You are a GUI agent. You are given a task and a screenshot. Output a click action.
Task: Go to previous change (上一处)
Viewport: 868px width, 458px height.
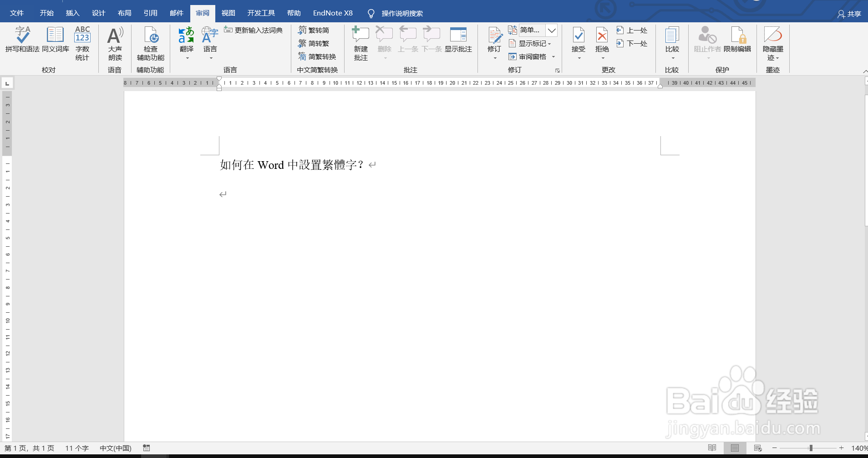tap(632, 30)
